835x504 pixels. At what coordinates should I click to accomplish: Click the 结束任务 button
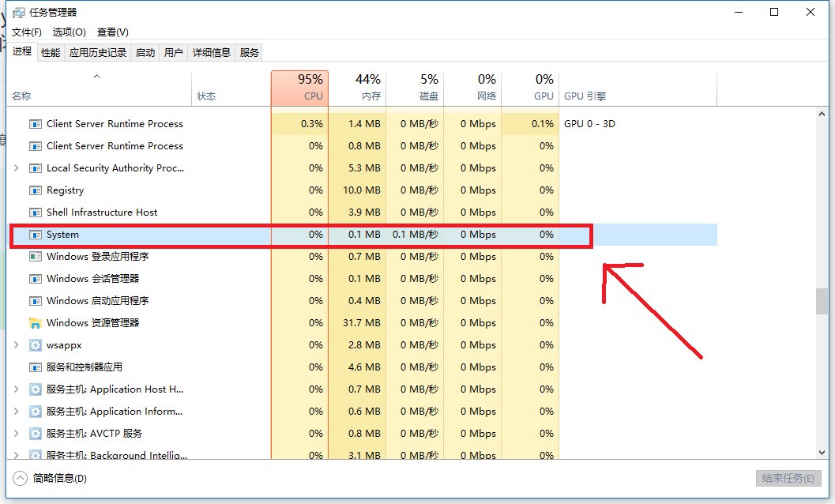[x=788, y=479]
